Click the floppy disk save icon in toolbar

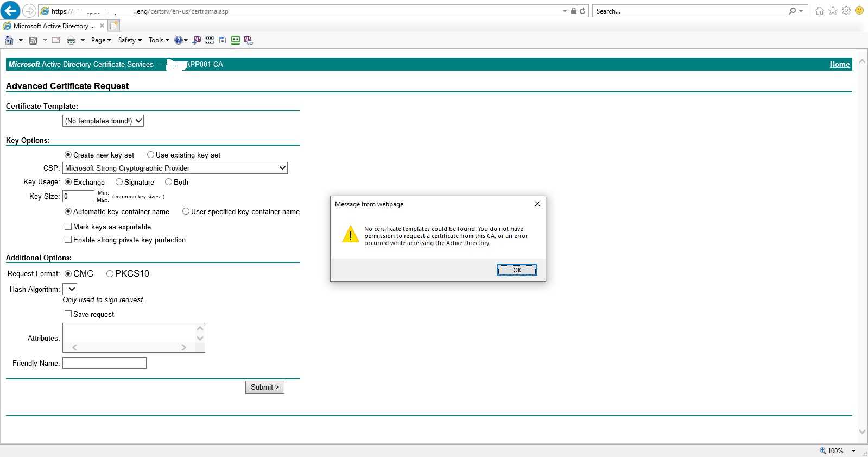point(223,40)
